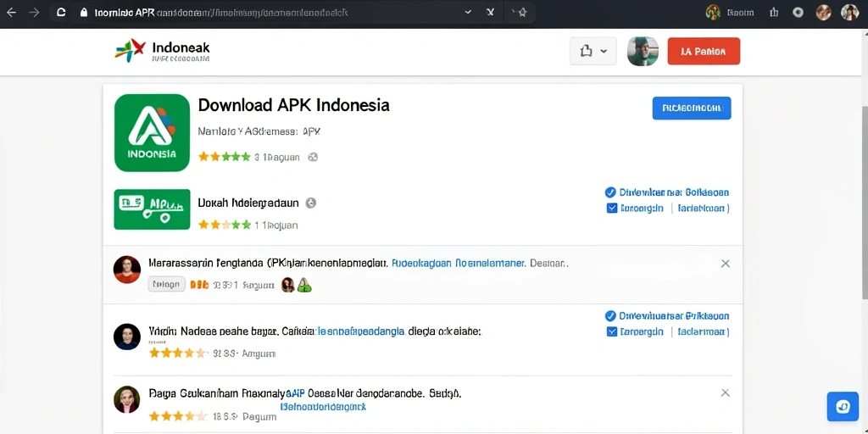Click the first reviewer's red avatar
This screenshot has height=434, width=868.
tap(127, 270)
